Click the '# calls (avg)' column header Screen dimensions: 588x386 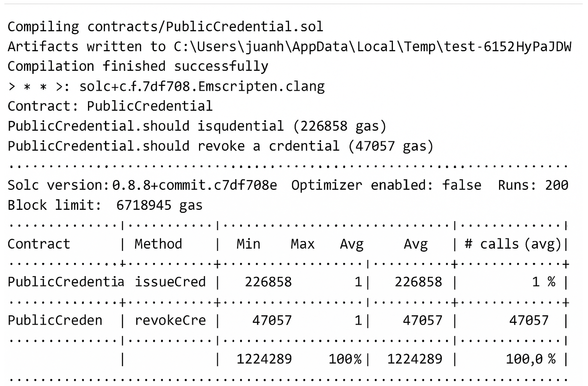[513, 244]
